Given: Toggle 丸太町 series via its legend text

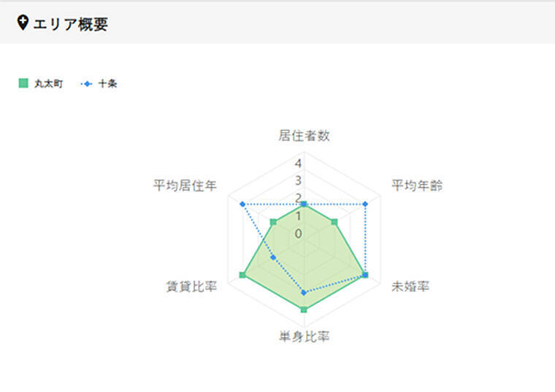Looking at the screenshot, I should click(x=48, y=84).
